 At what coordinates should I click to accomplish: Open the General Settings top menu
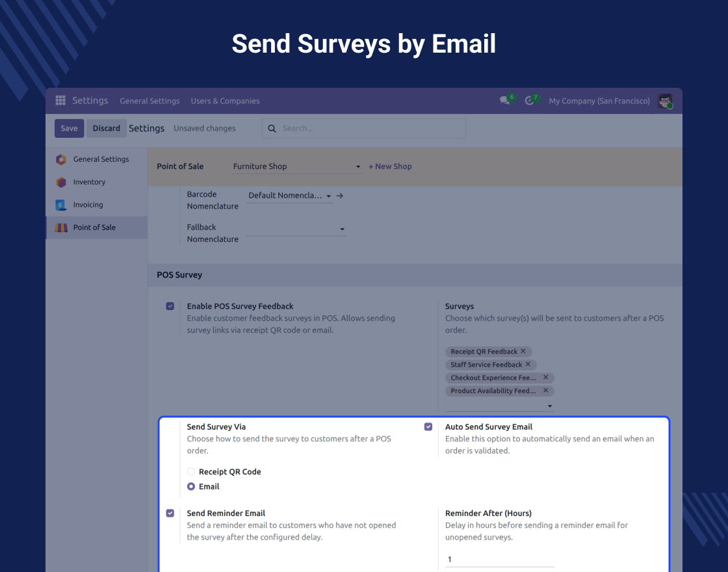(x=149, y=101)
